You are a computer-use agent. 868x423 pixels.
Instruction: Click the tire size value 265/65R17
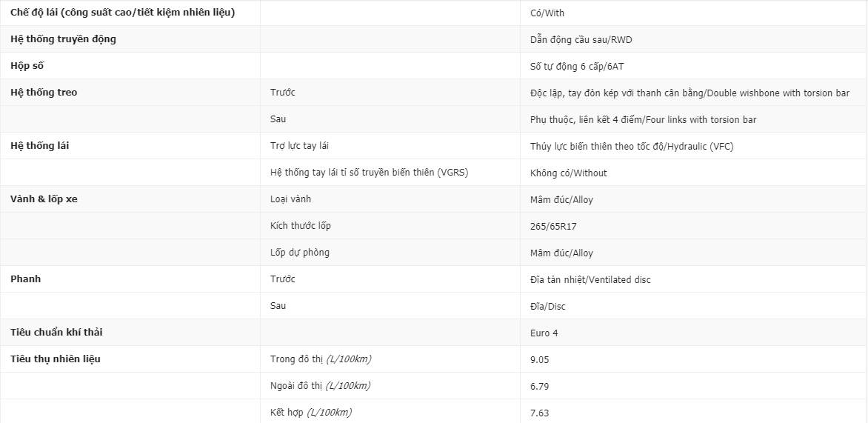(x=553, y=226)
